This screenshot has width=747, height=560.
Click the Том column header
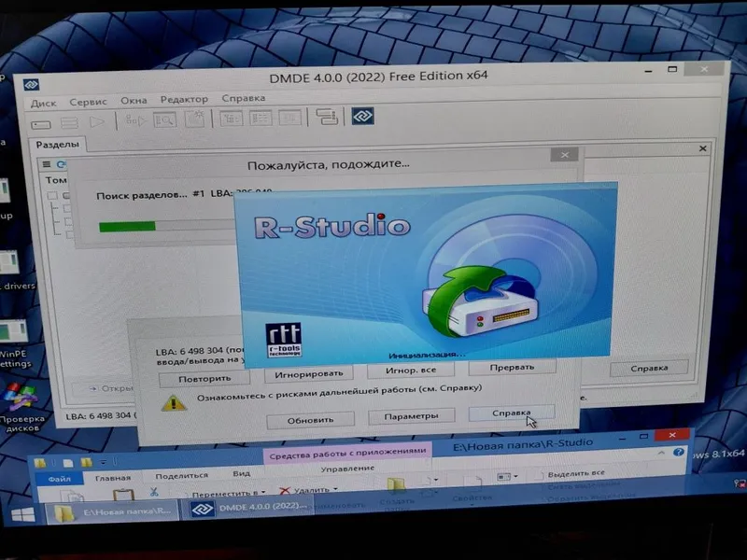(56, 180)
